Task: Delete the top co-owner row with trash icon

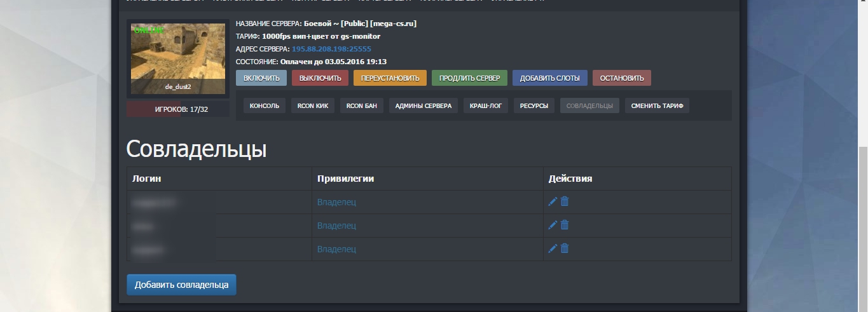Action: (564, 201)
